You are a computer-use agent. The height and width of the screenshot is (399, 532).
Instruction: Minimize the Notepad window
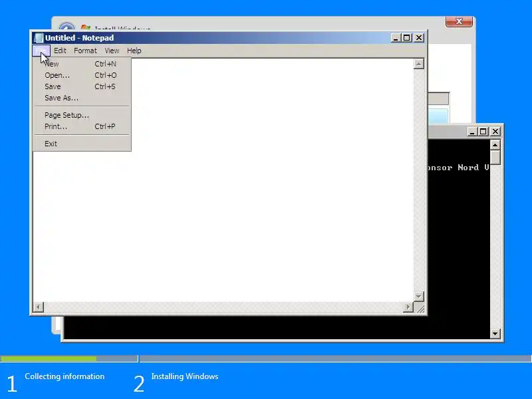coord(396,38)
